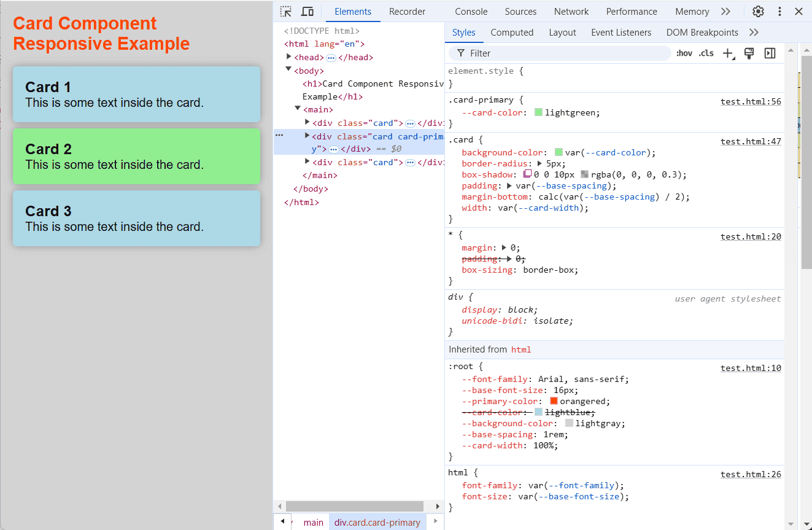
Task: Show more DevTools panels chevron
Action: pyautogui.click(x=725, y=11)
